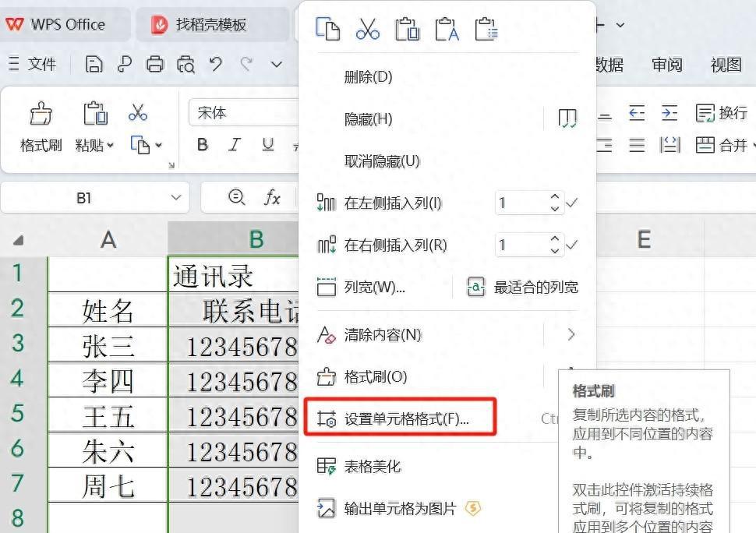Click the print preview icon
This screenshot has width=756, height=533.
[185, 64]
